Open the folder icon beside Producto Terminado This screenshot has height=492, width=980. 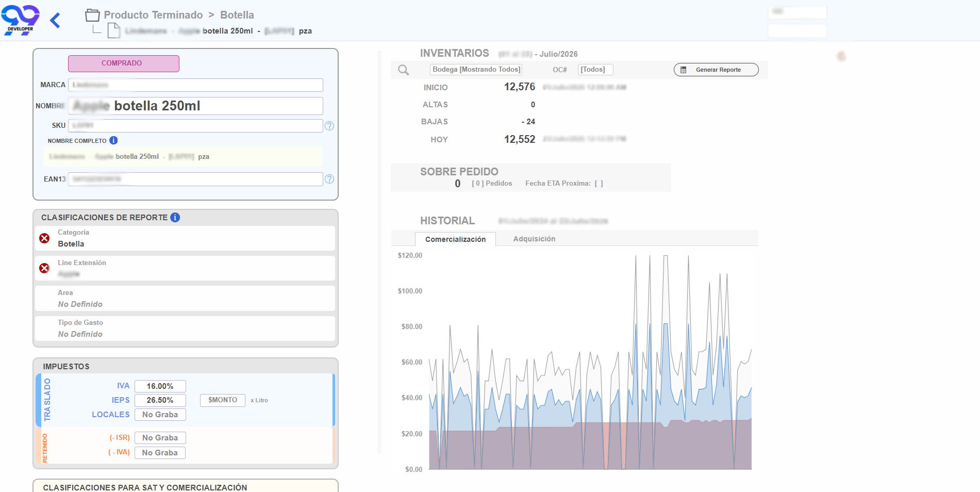click(92, 15)
